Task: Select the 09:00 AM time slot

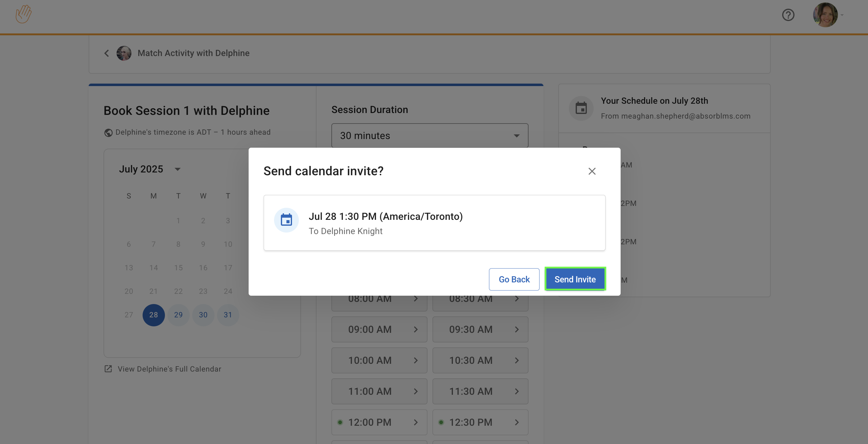Action: tap(379, 329)
